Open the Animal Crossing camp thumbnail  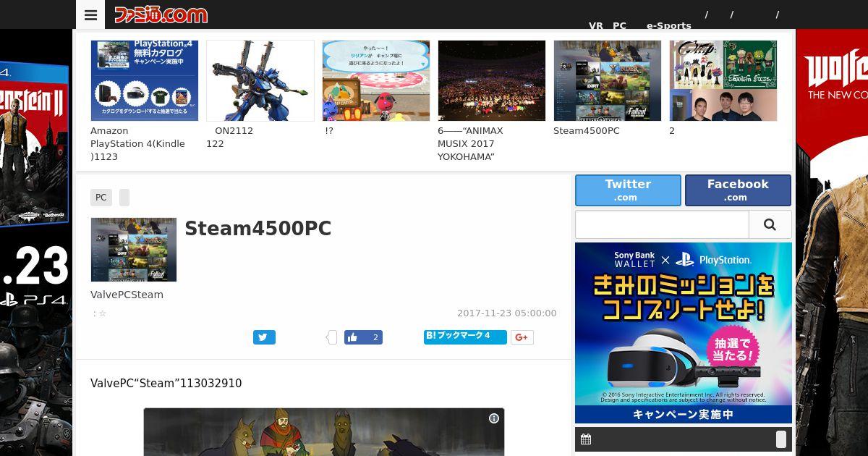(x=376, y=80)
